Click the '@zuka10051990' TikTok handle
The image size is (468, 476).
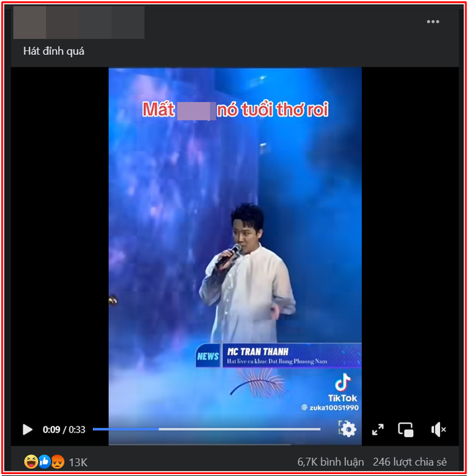[x=330, y=407]
